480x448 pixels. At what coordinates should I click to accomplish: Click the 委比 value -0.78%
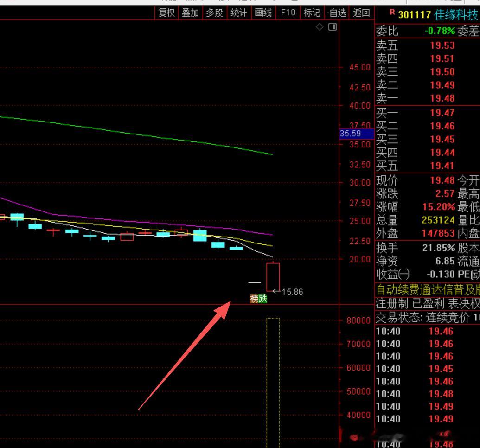440,31
